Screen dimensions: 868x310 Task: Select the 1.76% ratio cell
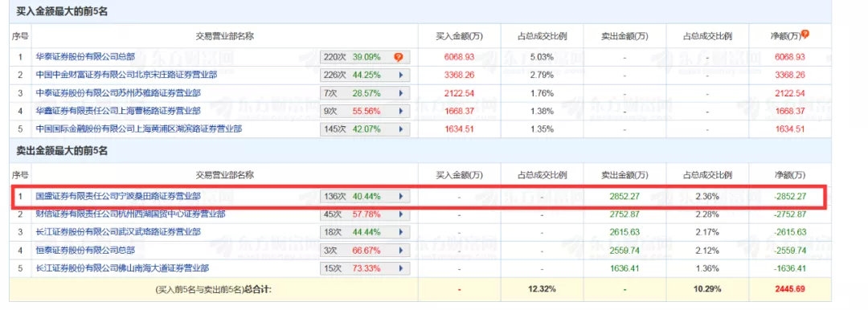click(x=542, y=93)
